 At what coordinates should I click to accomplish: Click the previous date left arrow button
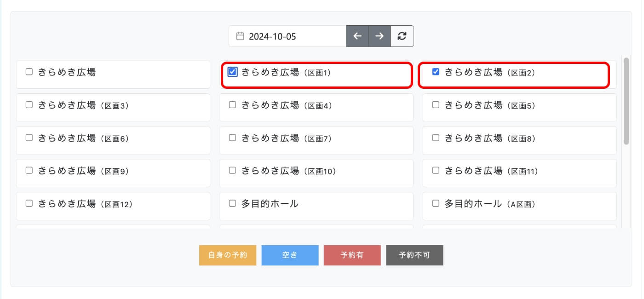click(x=357, y=36)
